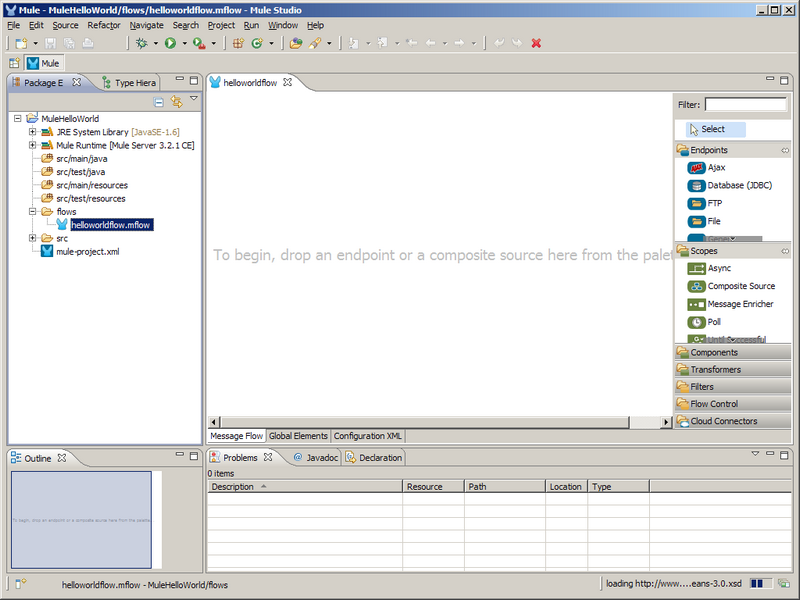Click the FTP endpoint icon
Image resolution: width=800 pixels, height=600 pixels.
696,203
